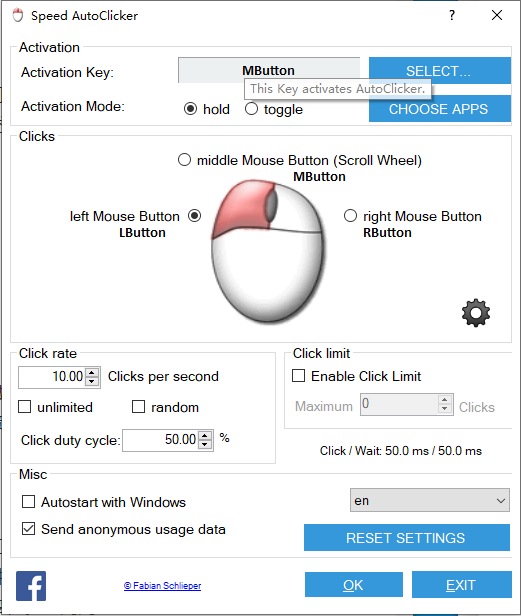Enable Autostart with Windows
Viewport: 521px width, 616px height.
[28, 502]
